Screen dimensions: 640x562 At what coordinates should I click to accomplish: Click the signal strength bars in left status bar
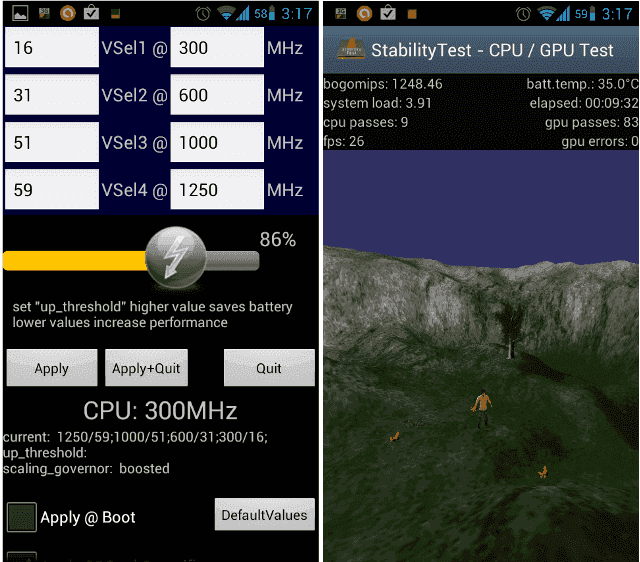point(243,13)
